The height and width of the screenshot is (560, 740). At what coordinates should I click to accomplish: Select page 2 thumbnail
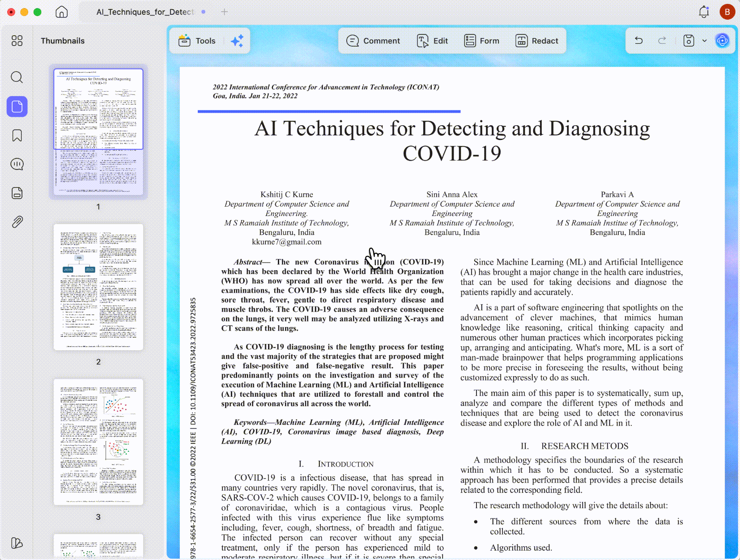pos(98,287)
